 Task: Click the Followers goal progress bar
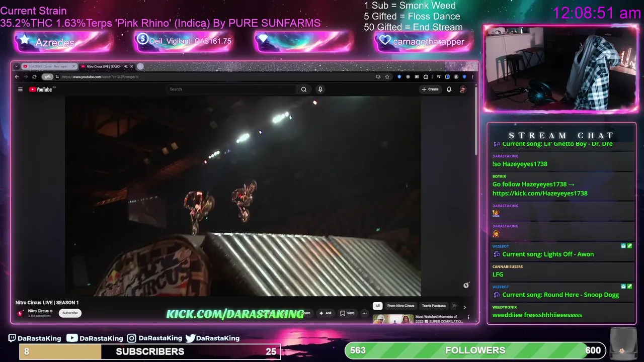pyautogui.click(x=475, y=350)
